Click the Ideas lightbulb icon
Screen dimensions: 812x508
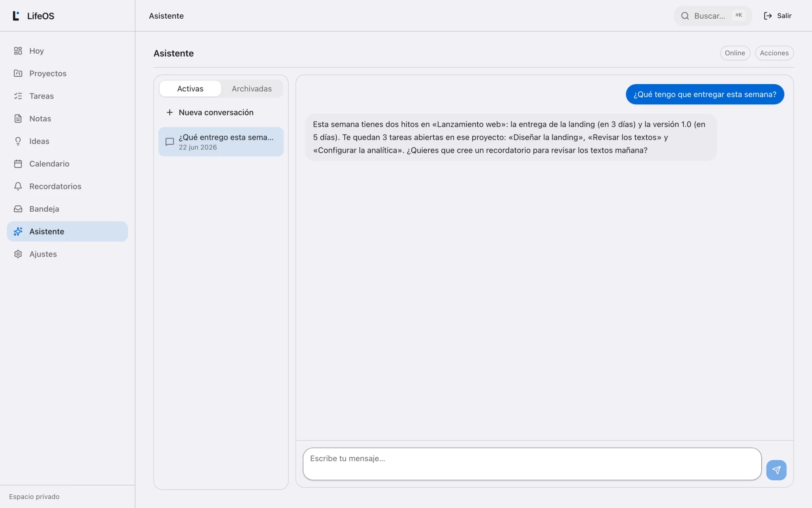click(18, 141)
